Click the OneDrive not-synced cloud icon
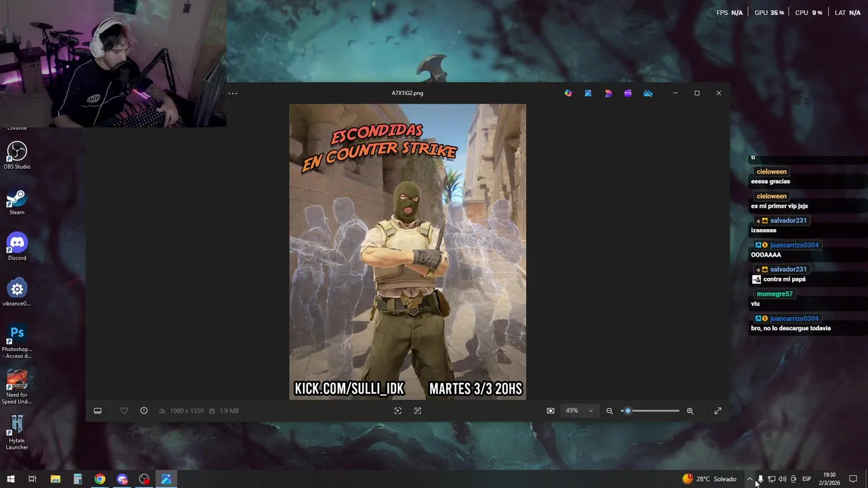The image size is (868, 488). (x=648, y=94)
